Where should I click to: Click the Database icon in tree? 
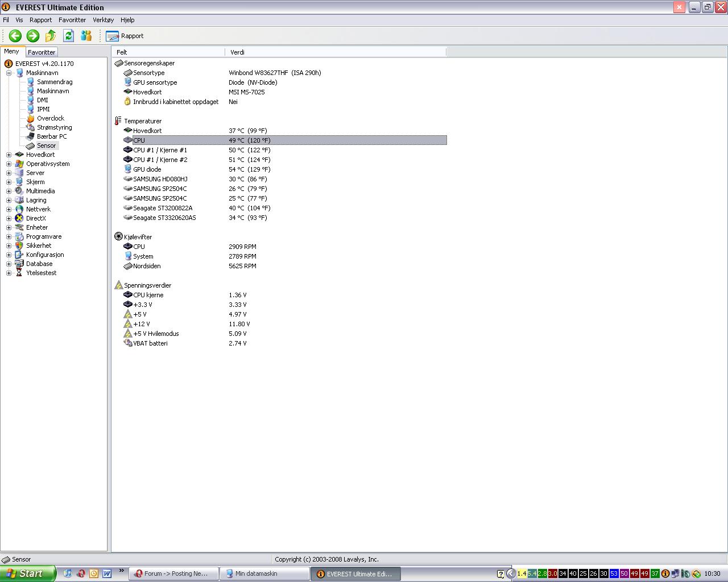click(19, 264)
